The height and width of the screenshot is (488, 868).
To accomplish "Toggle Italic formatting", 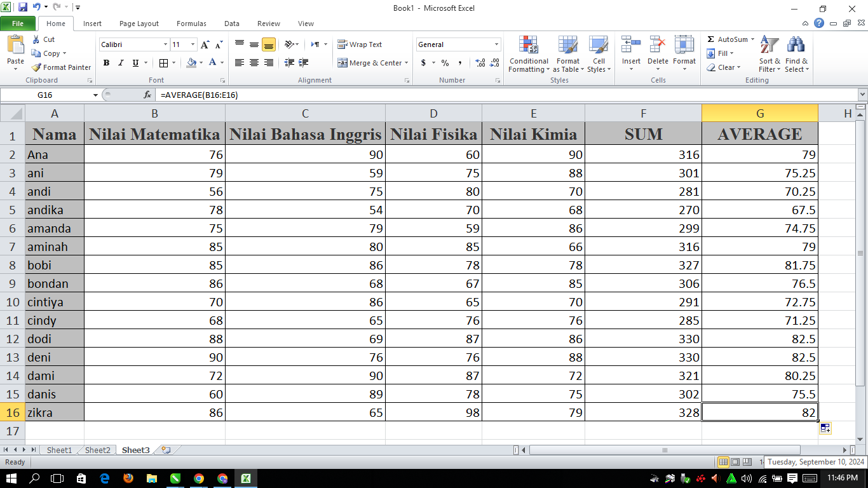I will coord(120,63).
